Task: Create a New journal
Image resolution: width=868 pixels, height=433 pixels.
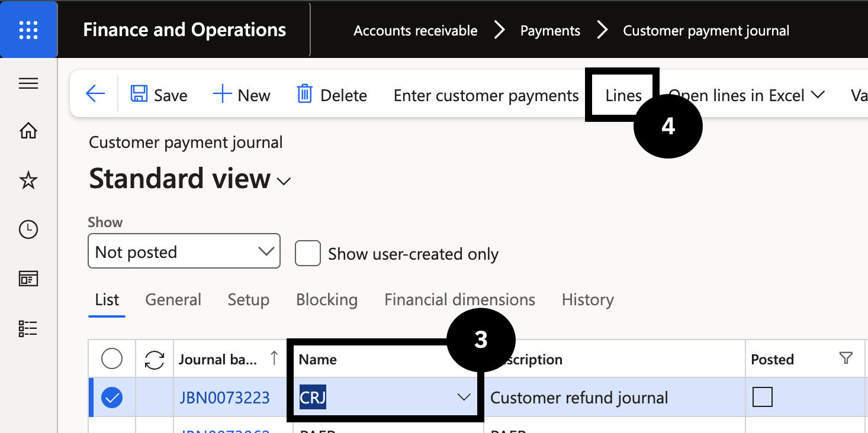Action: (242, 95)
